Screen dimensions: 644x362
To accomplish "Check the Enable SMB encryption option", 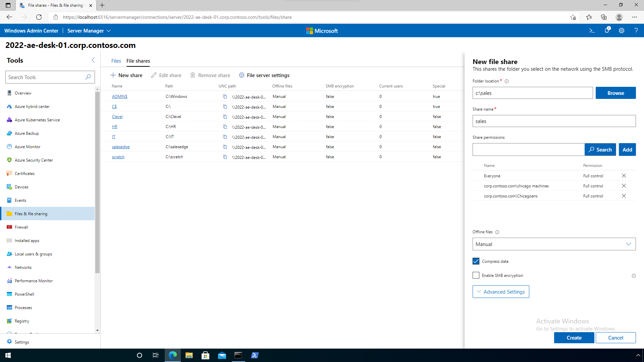I will [x=476, y=275].
